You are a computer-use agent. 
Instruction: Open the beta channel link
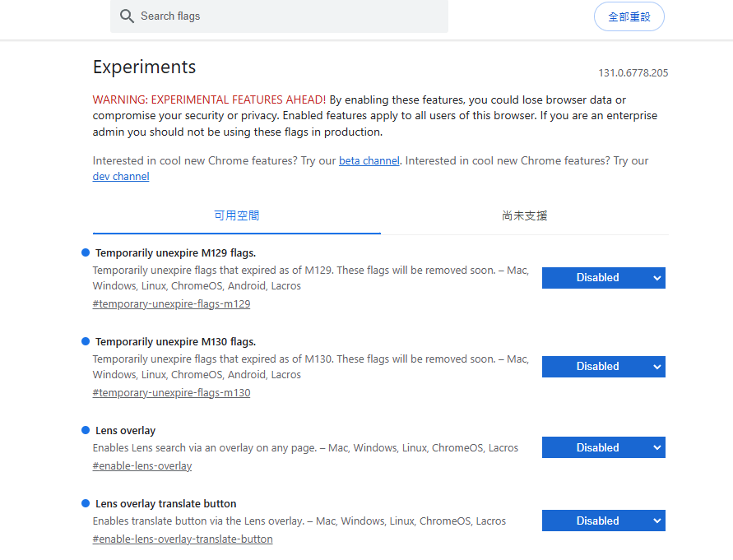tap(369, 161)
